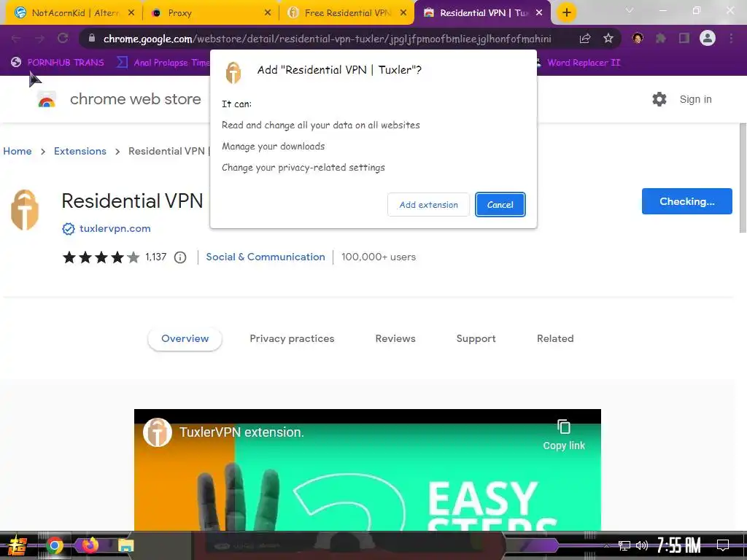Click the Add extension button

pos(428,205)
